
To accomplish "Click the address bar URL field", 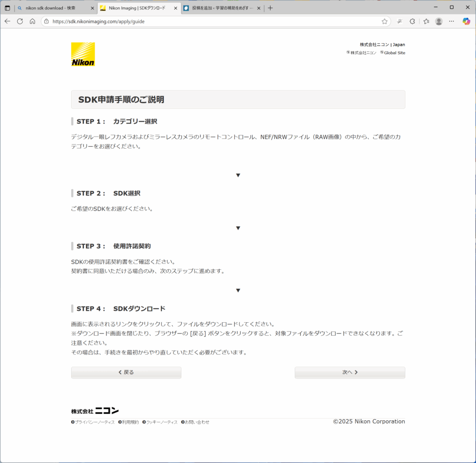I will coord(209,21).
